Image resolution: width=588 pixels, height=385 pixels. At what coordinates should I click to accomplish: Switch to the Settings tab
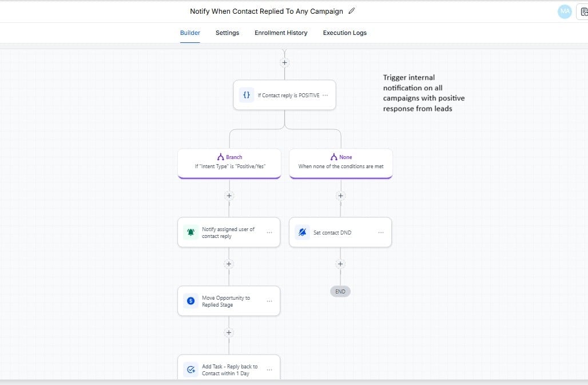click(227, 33)
